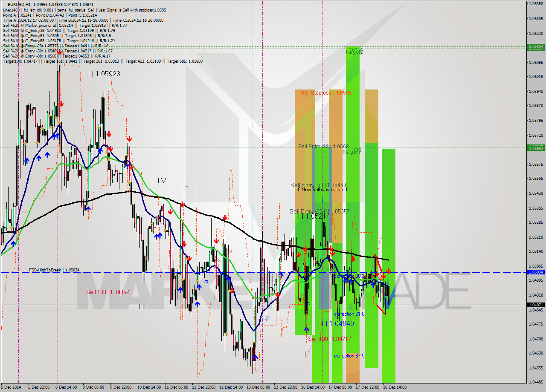Click the 'Sell Entry -23.6 | 1.05357' label
This screenshot has width=546, height=392.
pyautogui.click(x=319, y=211)
